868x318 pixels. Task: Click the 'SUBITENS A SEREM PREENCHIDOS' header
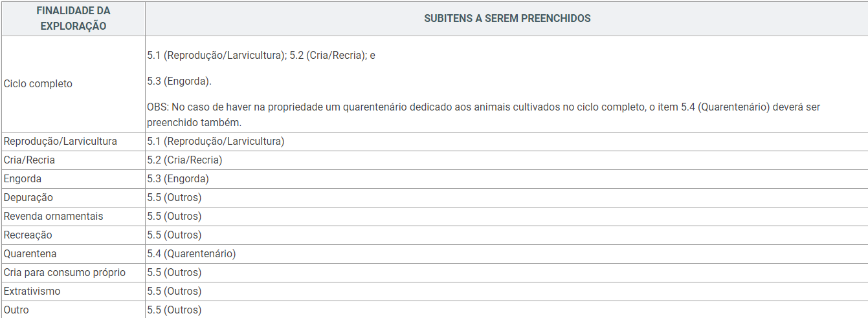(507, 19)
